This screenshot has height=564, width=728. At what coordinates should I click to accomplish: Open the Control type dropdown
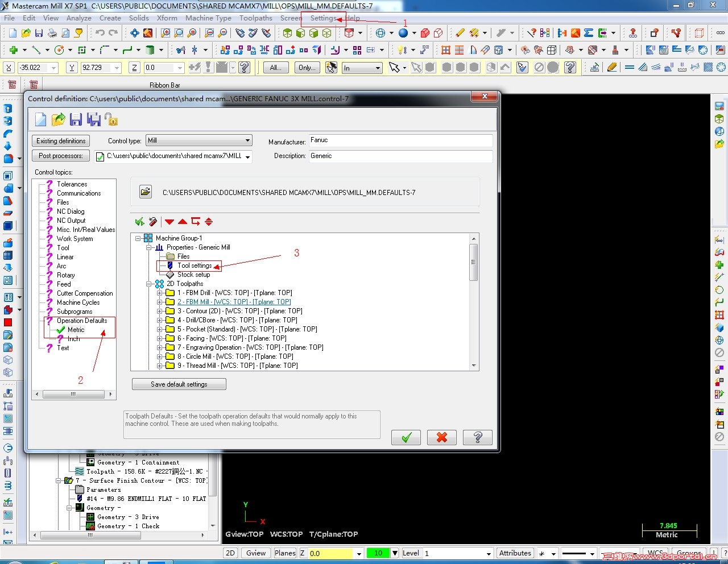pyautogui.click(x=198, y=140)
